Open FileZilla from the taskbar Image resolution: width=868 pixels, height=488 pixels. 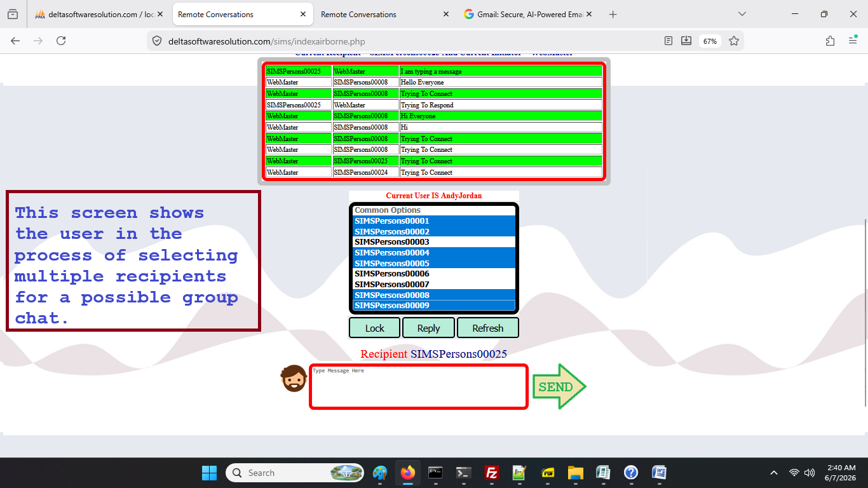[x=491, y=473]
